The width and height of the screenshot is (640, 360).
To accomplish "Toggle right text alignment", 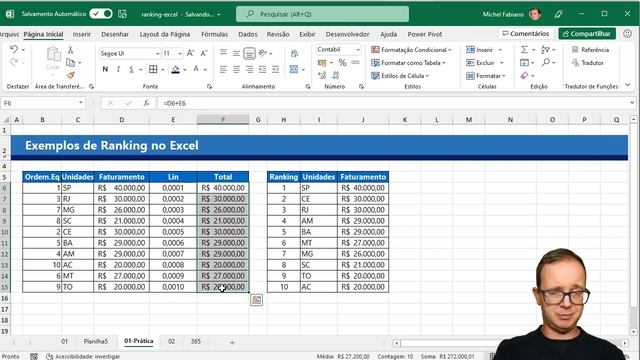I will pyautogui.click(x=249, y=69).
